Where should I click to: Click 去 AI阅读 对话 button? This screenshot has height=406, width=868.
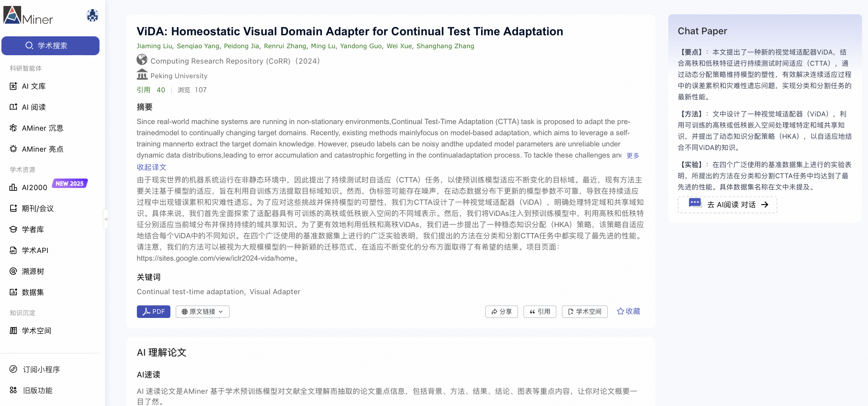727,205
